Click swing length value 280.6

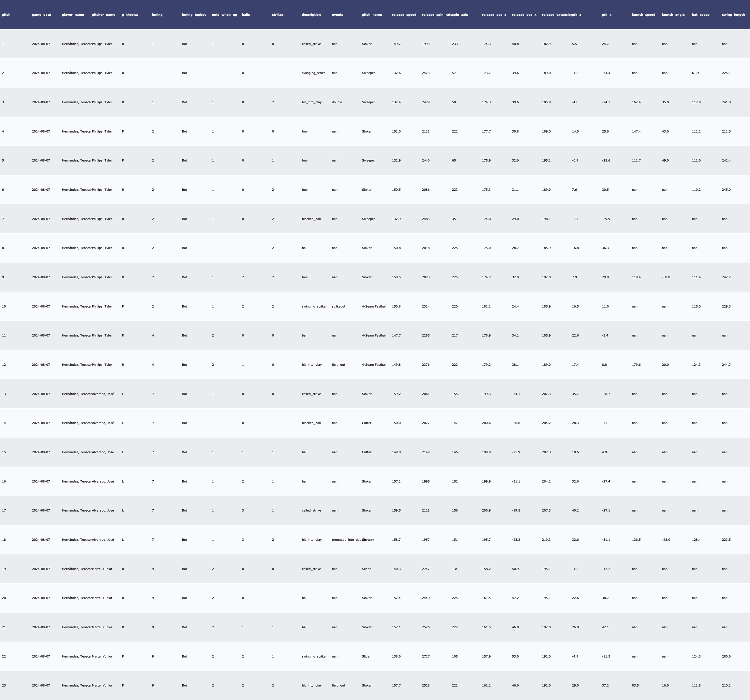[x=726, y=656]
